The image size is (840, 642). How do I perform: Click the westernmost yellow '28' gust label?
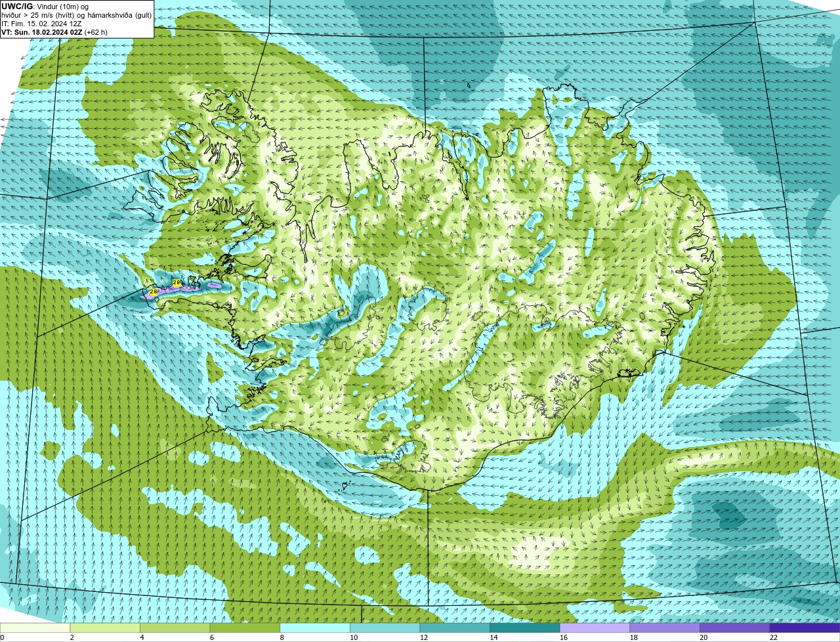click(x=154, y=291)
